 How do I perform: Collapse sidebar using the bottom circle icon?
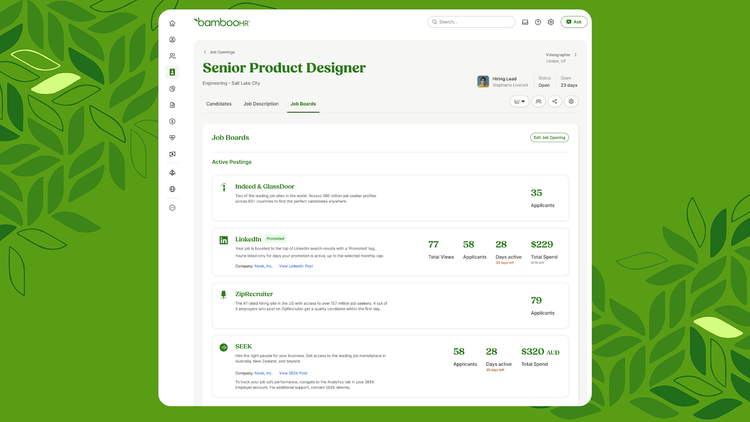point(172,208)
